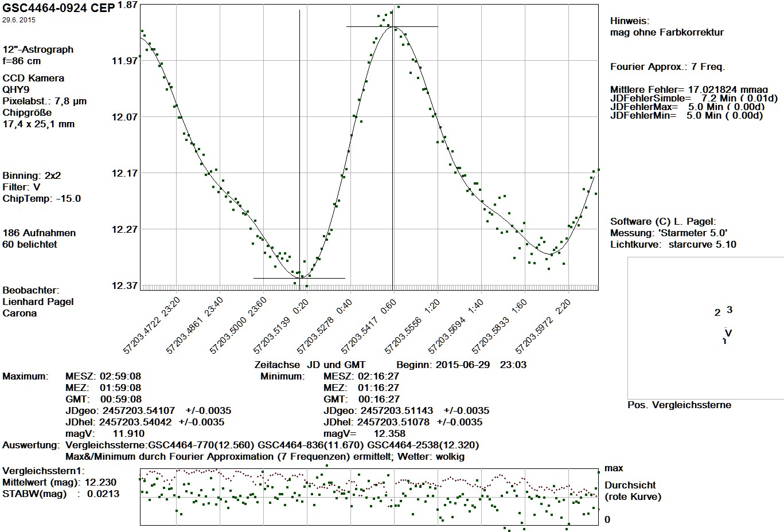784x532 pixels.
Task: Click the 'Hinweis:' heading
Action: coord(630,21)
